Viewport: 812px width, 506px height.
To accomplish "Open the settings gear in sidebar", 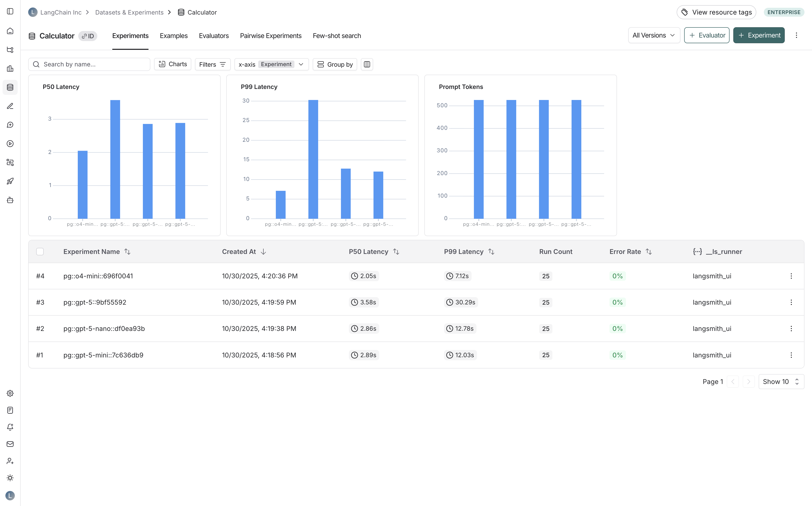I will click(x=10, y=393).
